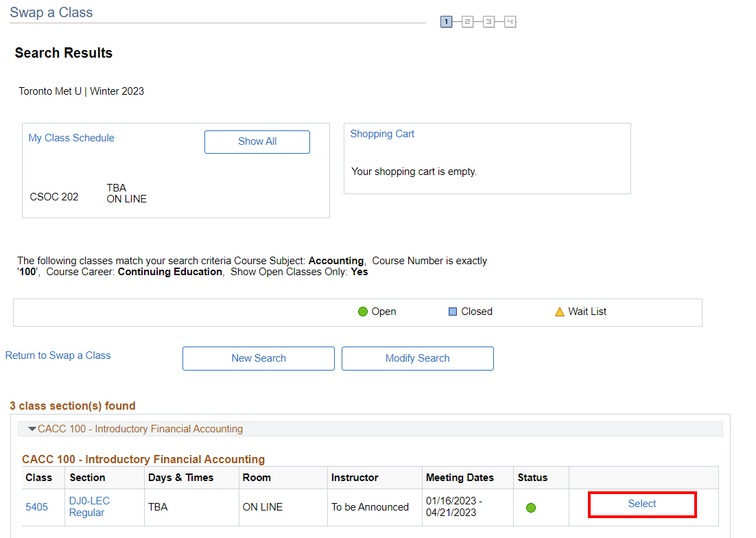Click the Meeting Dates column header
The width and height of the screenshot is (756, 538).
(x=460, y=478)
